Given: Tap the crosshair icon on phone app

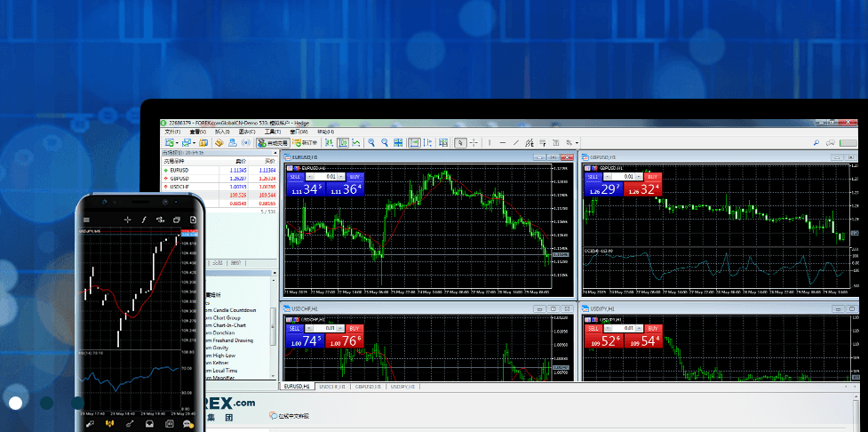Looking at the screenshot, I should click(x=128, y=220).
